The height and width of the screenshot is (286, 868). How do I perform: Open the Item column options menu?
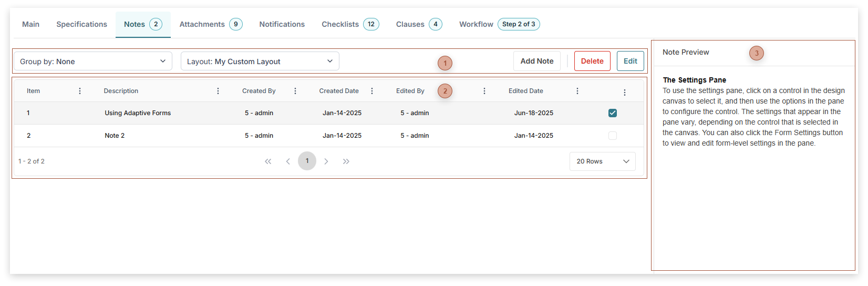click(80, 91)
